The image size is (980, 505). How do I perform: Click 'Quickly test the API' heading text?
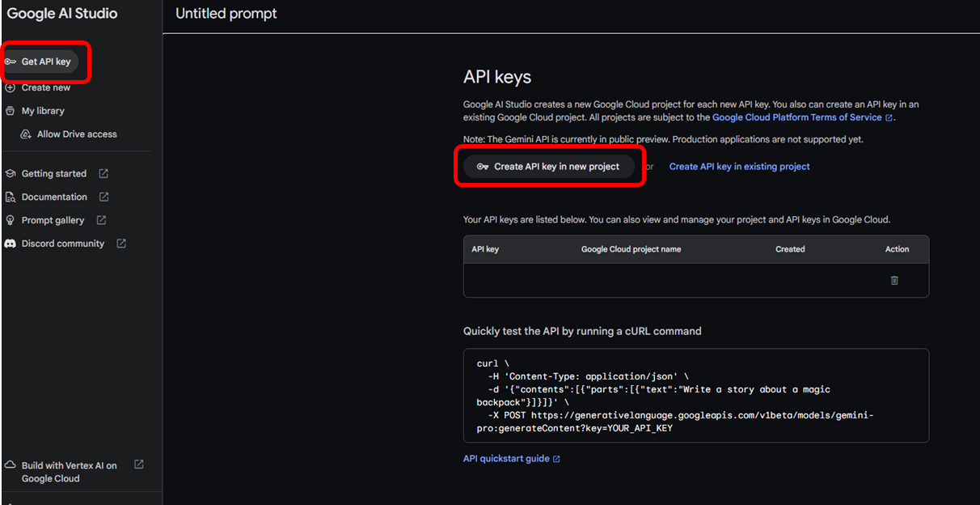pyautogui.click(x=582, y=331)
